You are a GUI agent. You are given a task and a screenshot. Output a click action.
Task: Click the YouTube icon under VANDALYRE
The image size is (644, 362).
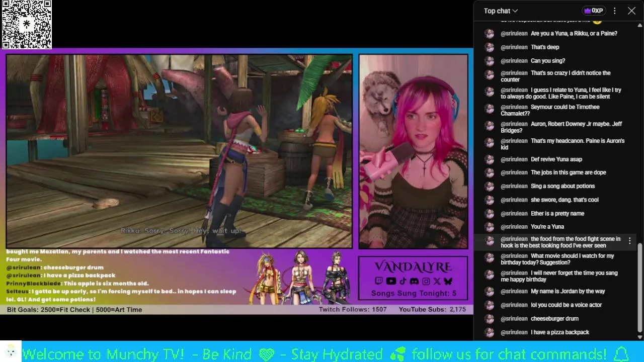point(390,281)
